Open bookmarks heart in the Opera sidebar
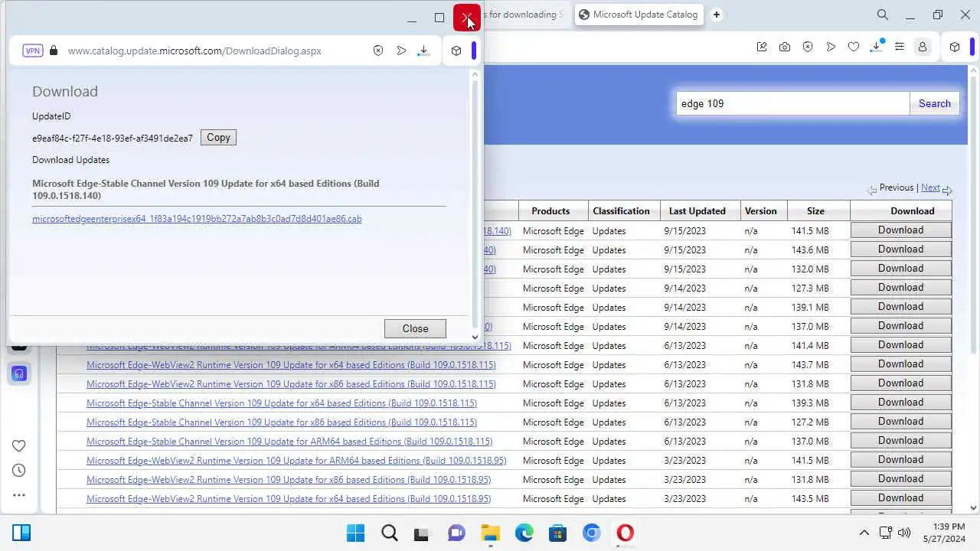 pos(19,445)
